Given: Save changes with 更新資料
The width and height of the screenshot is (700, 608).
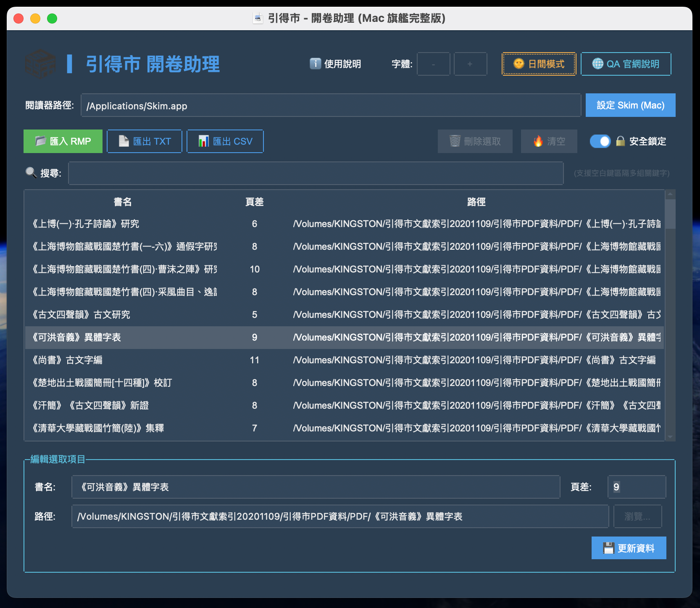Looking at the screenshot, I should pos(629,548).
